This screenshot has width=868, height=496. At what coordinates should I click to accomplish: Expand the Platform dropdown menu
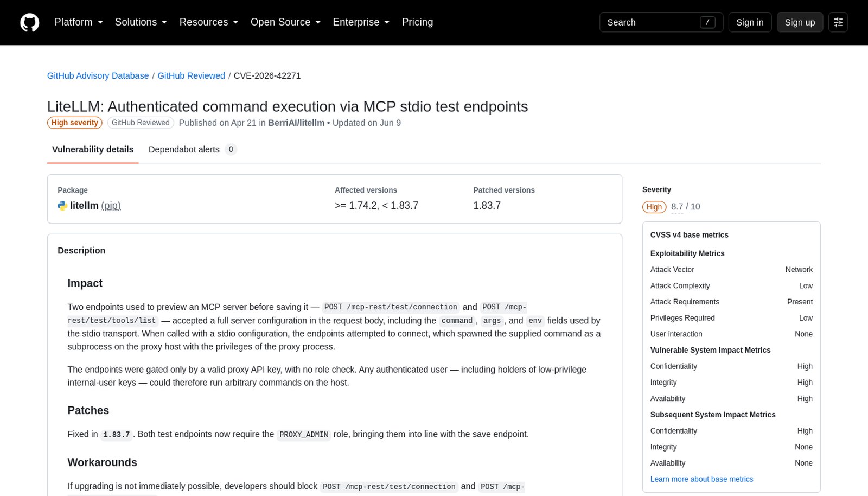point(79,22)
